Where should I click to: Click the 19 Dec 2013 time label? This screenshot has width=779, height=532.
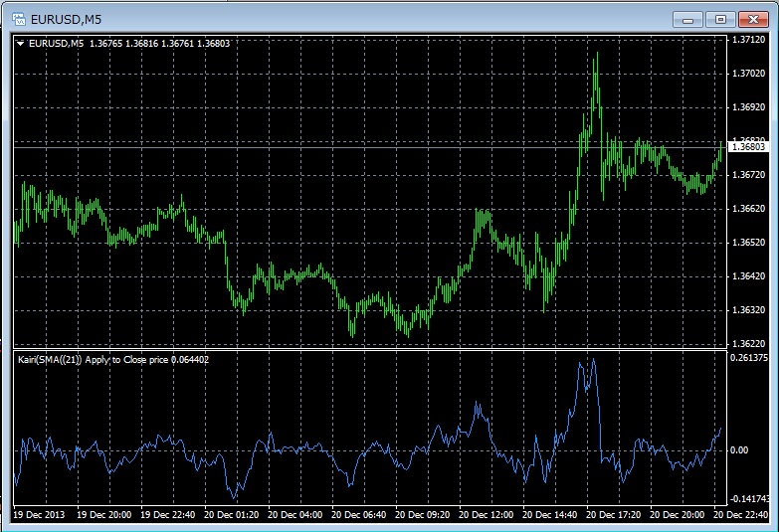pyautogui.click(x=39, y=515)
